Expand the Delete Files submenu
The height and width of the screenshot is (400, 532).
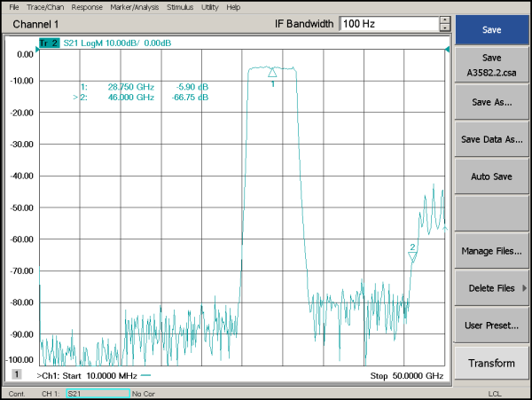click(x=491, y=288)
